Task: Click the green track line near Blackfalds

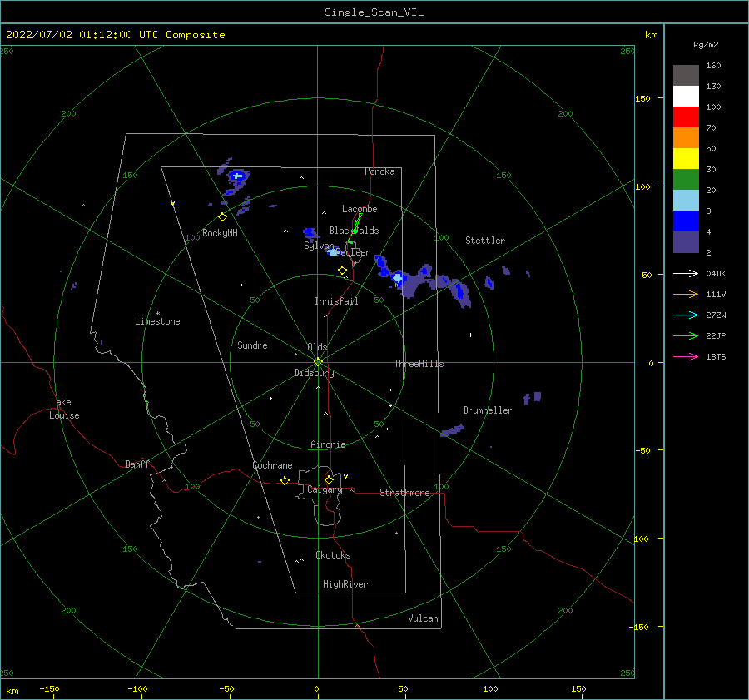Action: (x=355, y=227)
